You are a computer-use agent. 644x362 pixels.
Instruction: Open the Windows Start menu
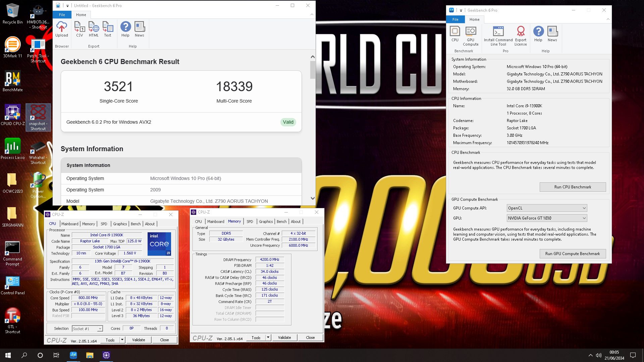click(8, 355)
